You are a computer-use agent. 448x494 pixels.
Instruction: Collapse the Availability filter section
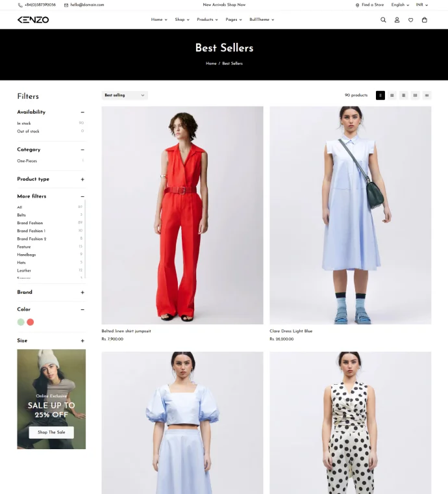tap(82, 112)
